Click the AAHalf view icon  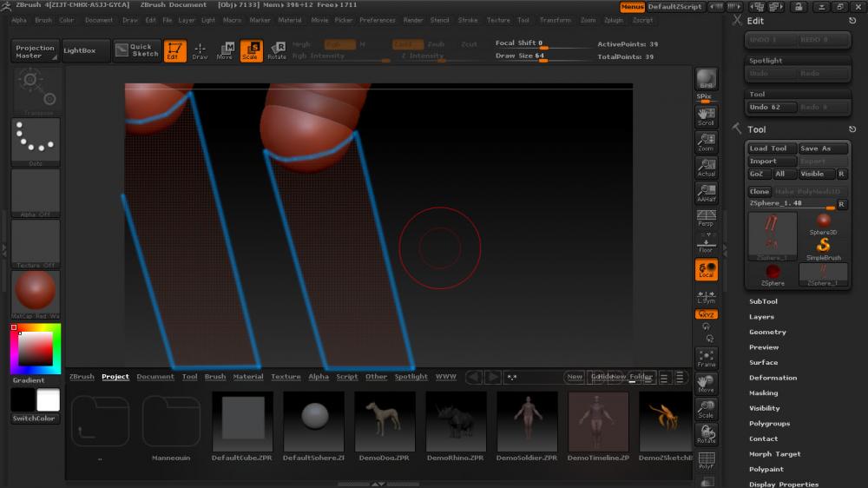707,192
